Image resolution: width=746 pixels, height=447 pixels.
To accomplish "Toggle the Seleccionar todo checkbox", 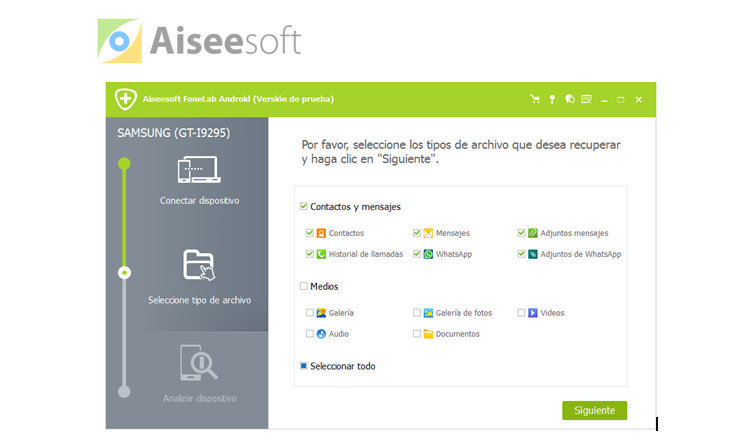I will [x=304, y=366].
